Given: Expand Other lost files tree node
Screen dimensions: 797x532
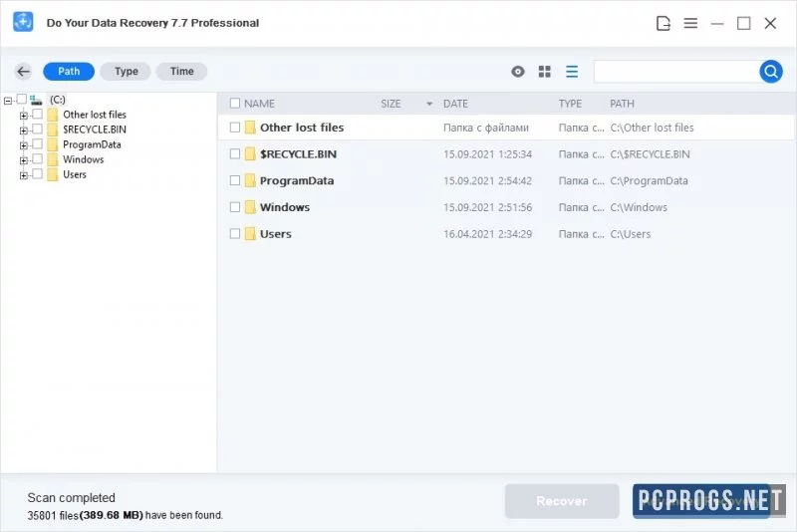Looking at the screenshot, I should 23,116.
